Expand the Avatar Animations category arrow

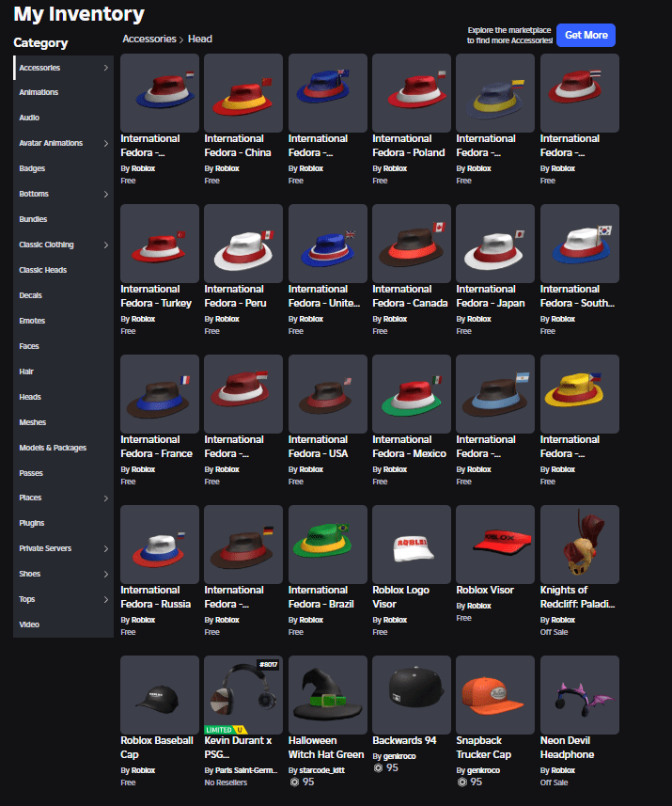(x=105, y=144)
